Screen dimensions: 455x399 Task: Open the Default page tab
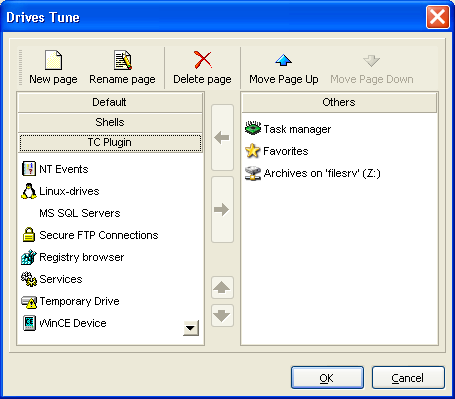click(x=110, y=102)
